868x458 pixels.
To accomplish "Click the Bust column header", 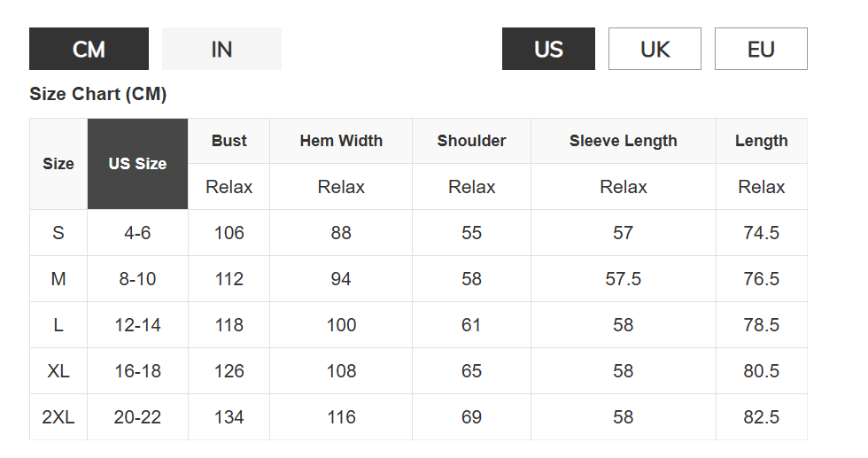I will 229,141.
